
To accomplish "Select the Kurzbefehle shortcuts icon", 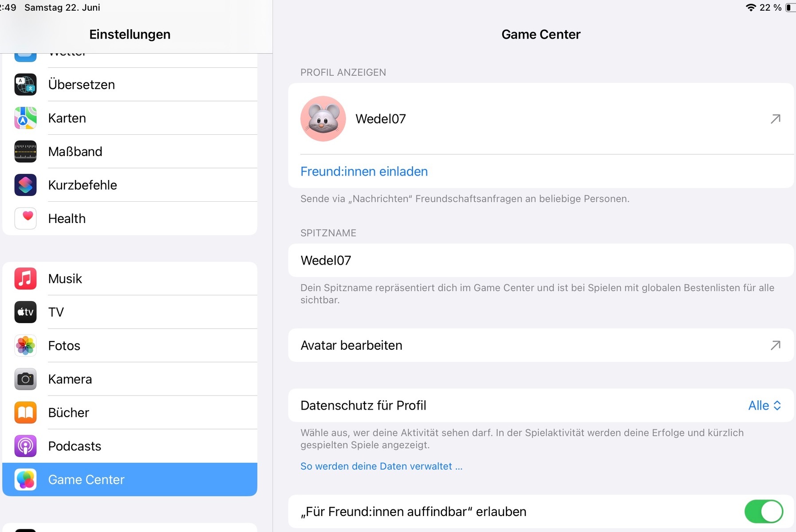I will pyautogui.click(x=25, y=185).
